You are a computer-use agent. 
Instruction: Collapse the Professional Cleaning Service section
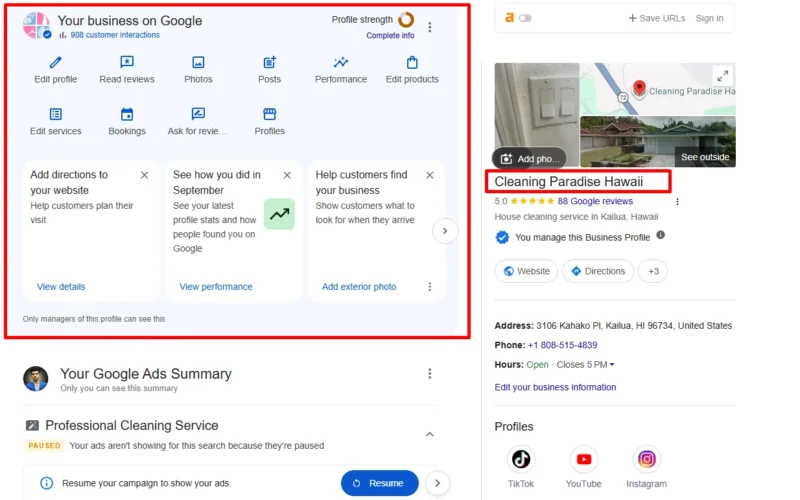click(x=430, y=434)
